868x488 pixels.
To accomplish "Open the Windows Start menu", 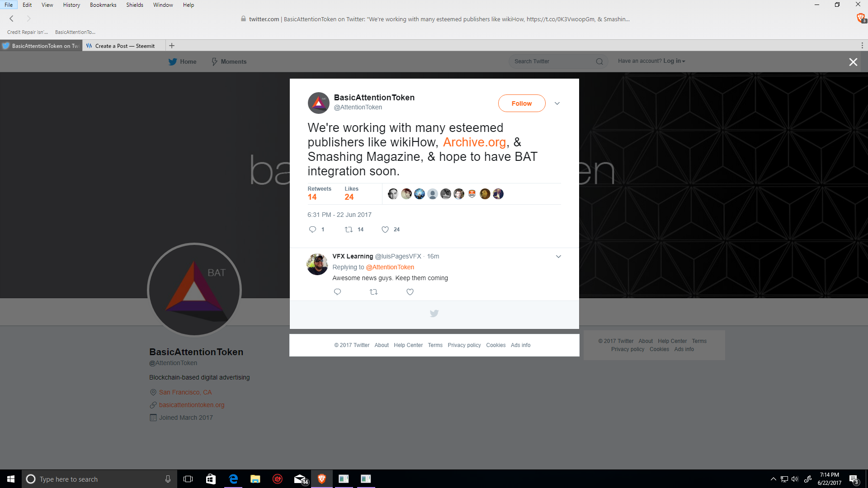I will pos(11,479).
